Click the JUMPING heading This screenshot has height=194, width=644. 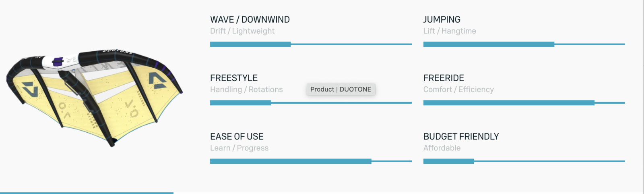pyautogui.click(x=442, y=19)
